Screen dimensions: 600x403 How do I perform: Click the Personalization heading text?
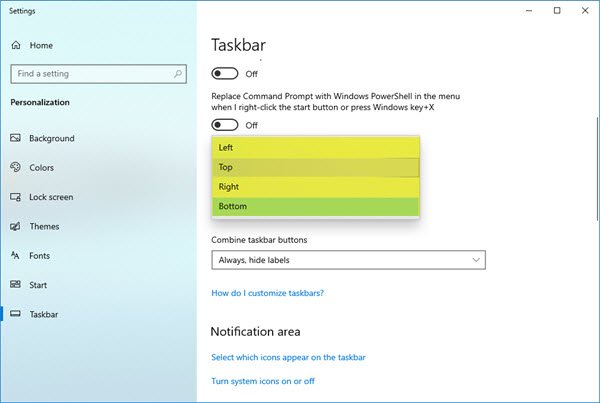(40, 102)
